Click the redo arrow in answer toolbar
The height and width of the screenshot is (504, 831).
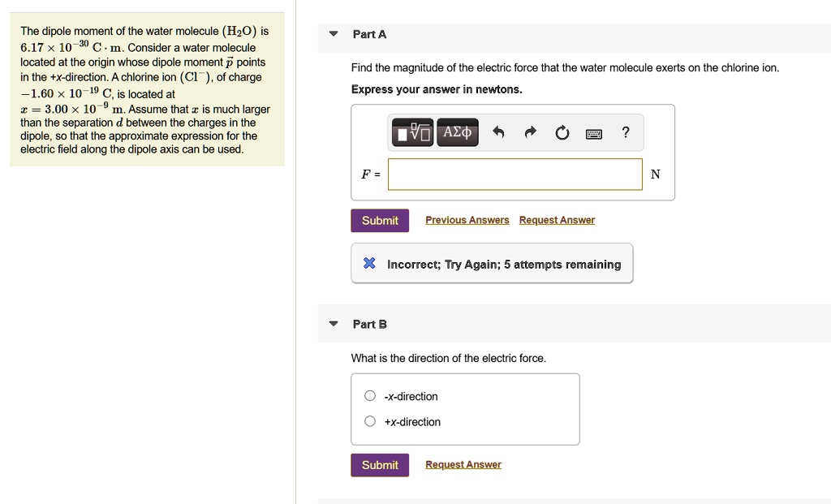tap(531, 132)
